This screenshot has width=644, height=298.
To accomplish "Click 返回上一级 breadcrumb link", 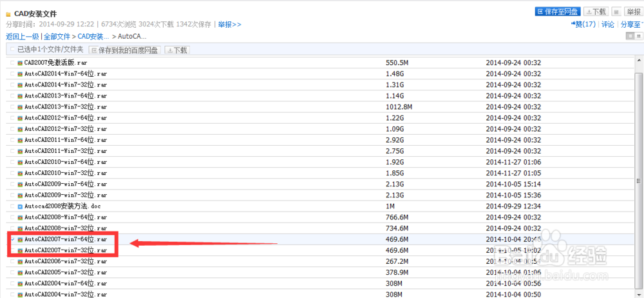I will click(x=23, y=36).
